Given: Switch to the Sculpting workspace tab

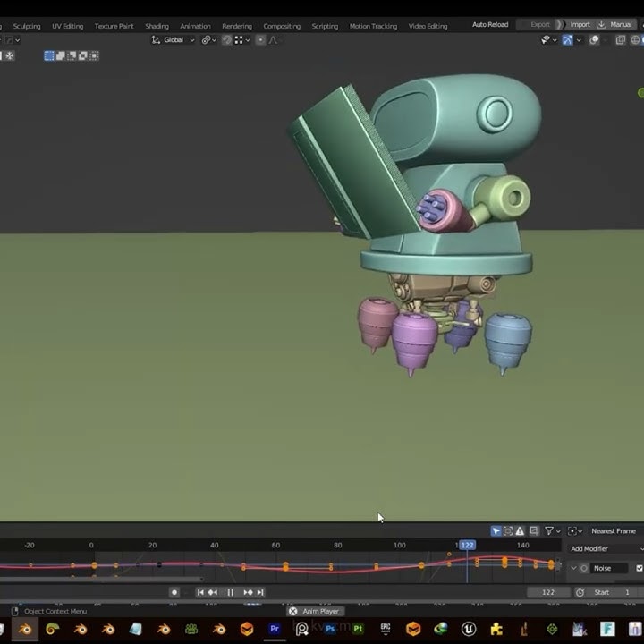Looking at the screenshot, I should point(27,26).
